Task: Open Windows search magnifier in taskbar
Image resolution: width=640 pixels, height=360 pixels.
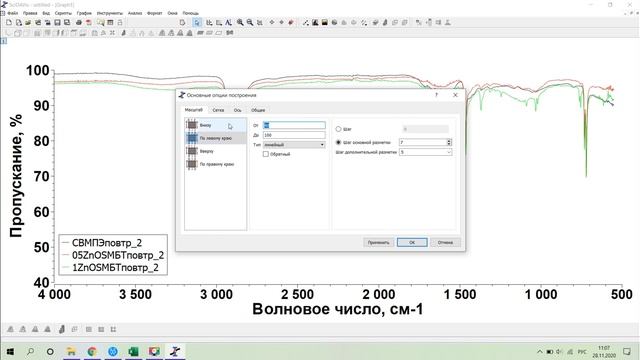Action: click(30, 351)
